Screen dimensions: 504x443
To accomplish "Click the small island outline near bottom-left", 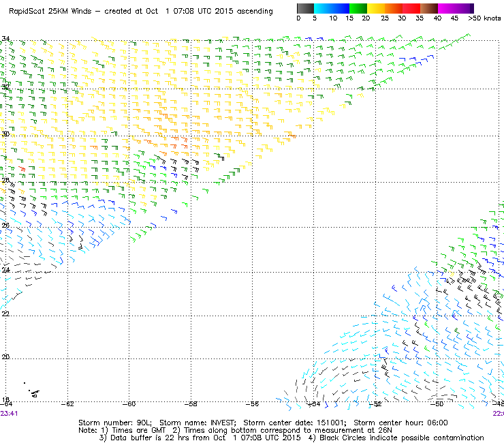I will click(x=34, y=393).
